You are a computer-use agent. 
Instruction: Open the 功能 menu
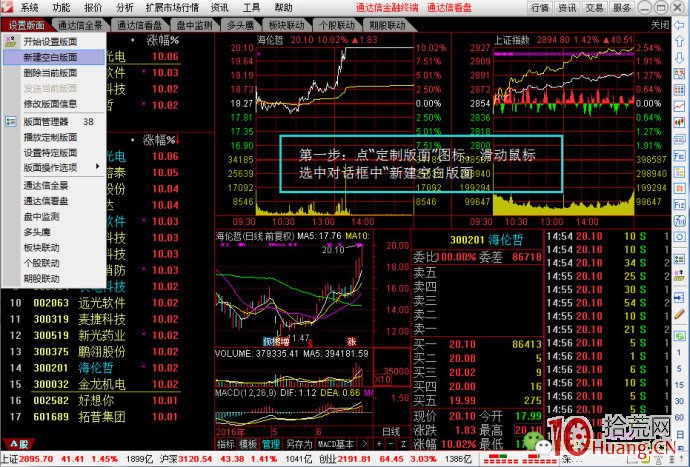61,7
